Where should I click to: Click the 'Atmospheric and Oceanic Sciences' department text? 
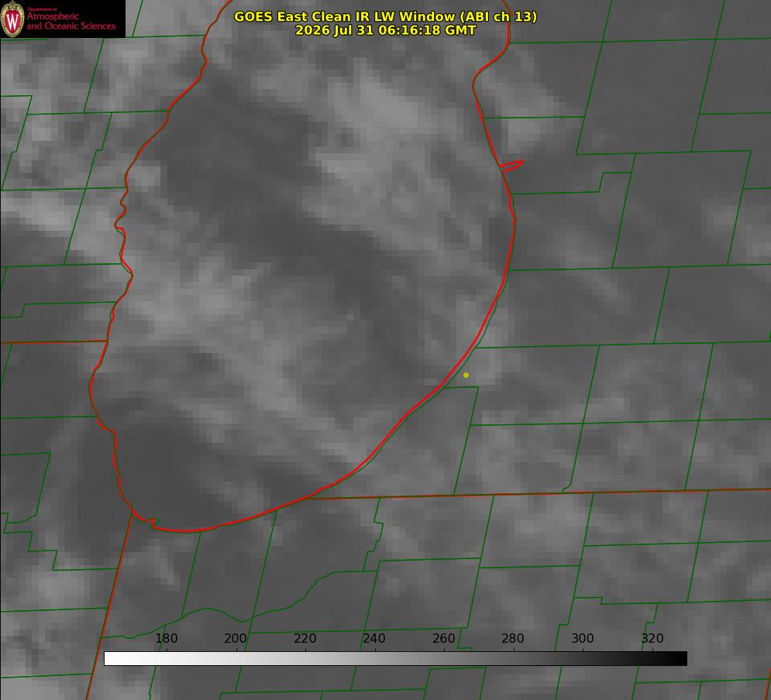pos(71,21)
